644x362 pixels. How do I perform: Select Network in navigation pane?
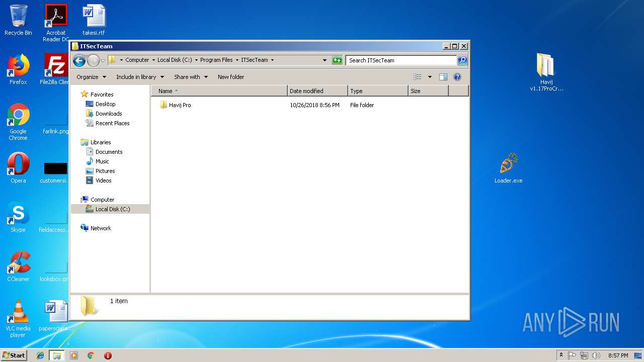coord(101,228)
